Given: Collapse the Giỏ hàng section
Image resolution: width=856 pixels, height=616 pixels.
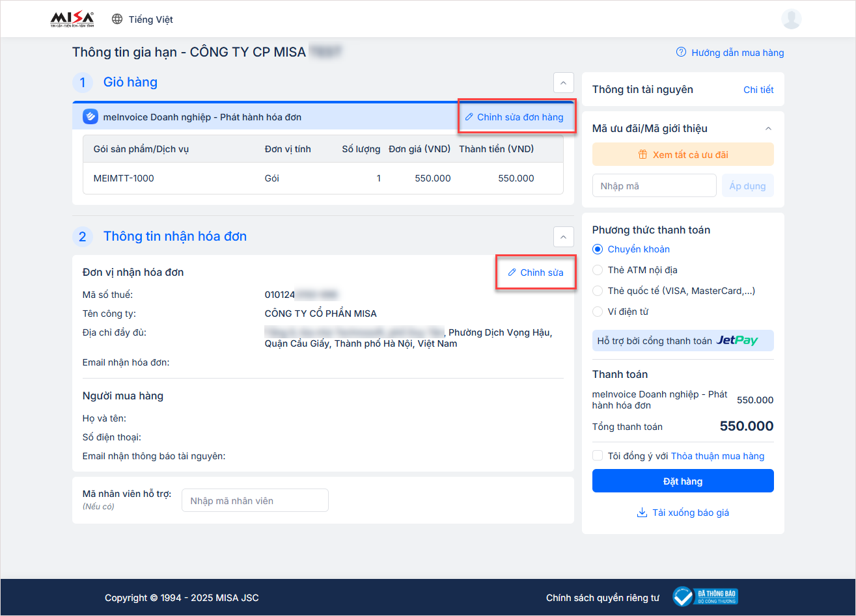Looking at the screenshot, I should pos(563,83).
